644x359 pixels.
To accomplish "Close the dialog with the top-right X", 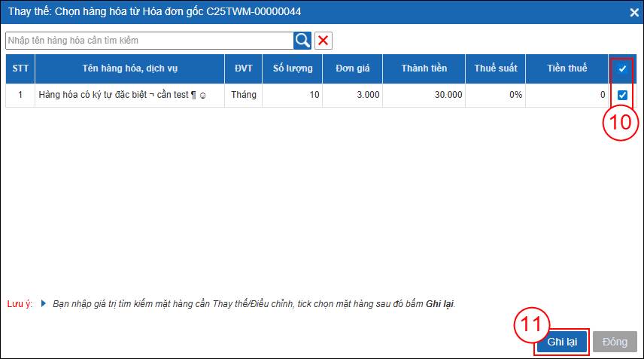I will (633, 11).
